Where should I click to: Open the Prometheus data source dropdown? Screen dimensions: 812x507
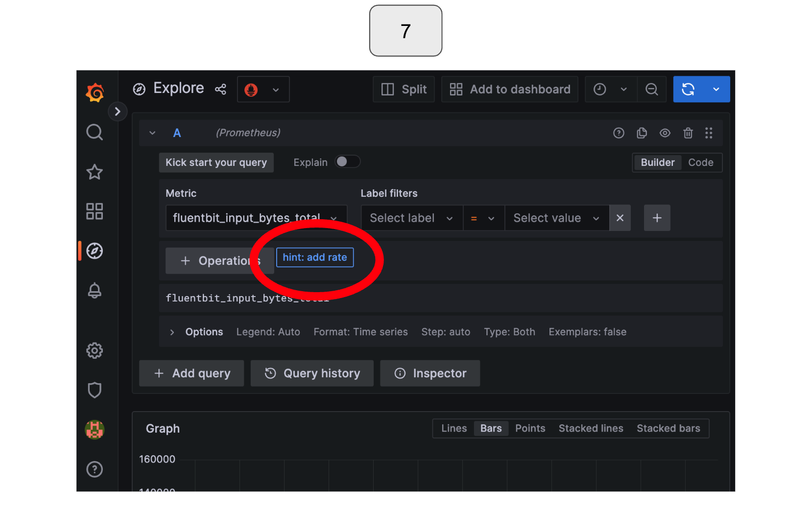(x=263, y=89)
